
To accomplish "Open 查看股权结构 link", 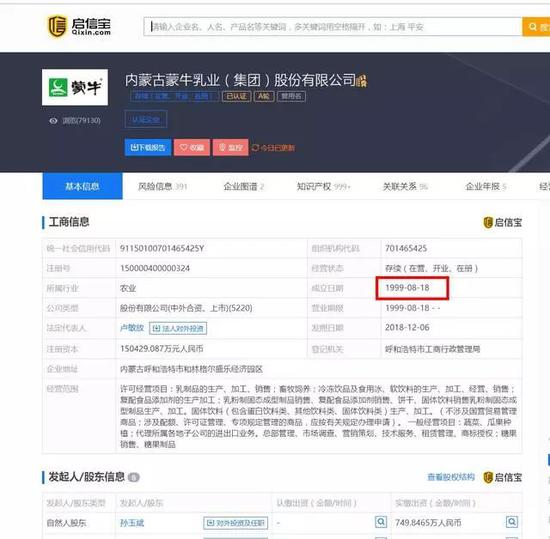I will [x=451, y=477].
